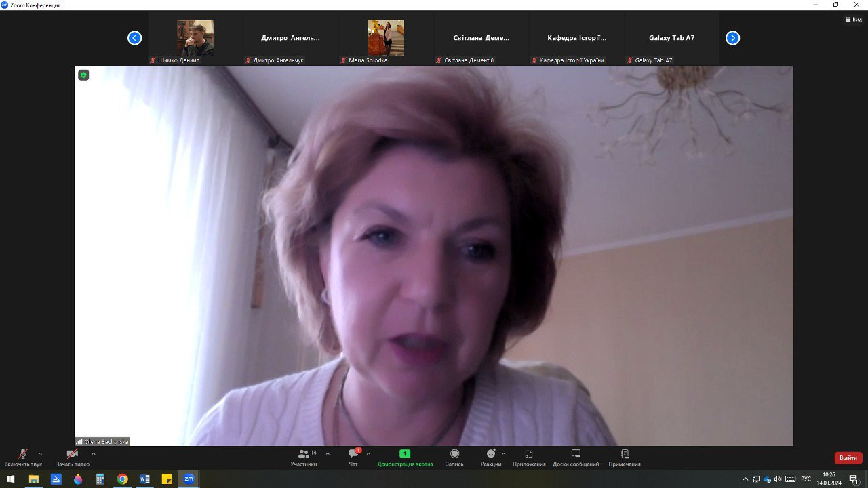Turn on camera with Начать видео
The image size is (868, 488).
(x=72, y=457)
